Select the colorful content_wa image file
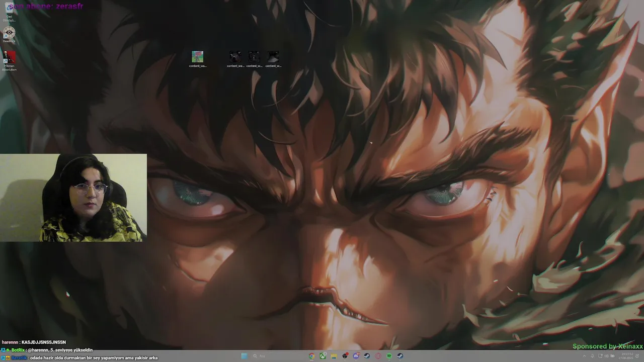The width and height of the screenshot is (644, 362). (198, 58)
